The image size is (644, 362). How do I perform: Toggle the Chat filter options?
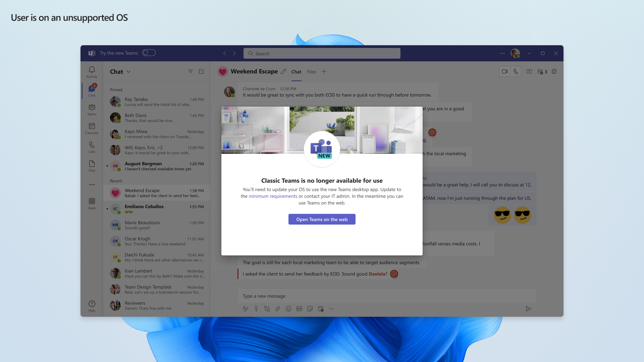191,71
